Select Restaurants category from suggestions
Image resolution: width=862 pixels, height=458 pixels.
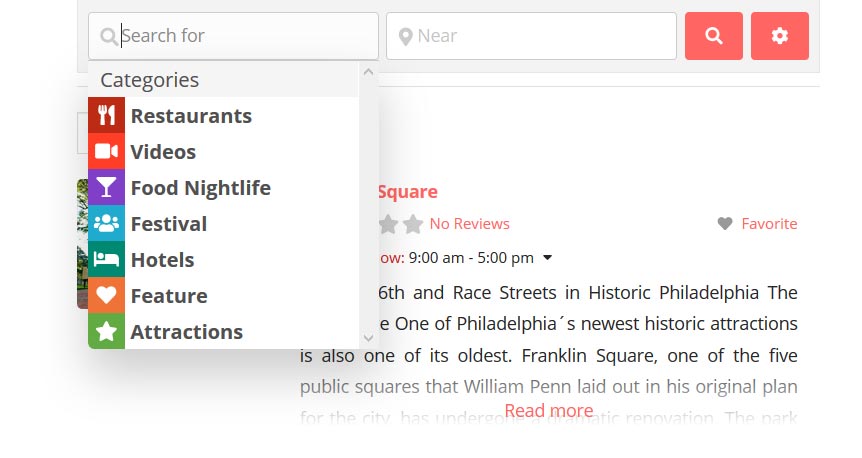tap(191, 116)
